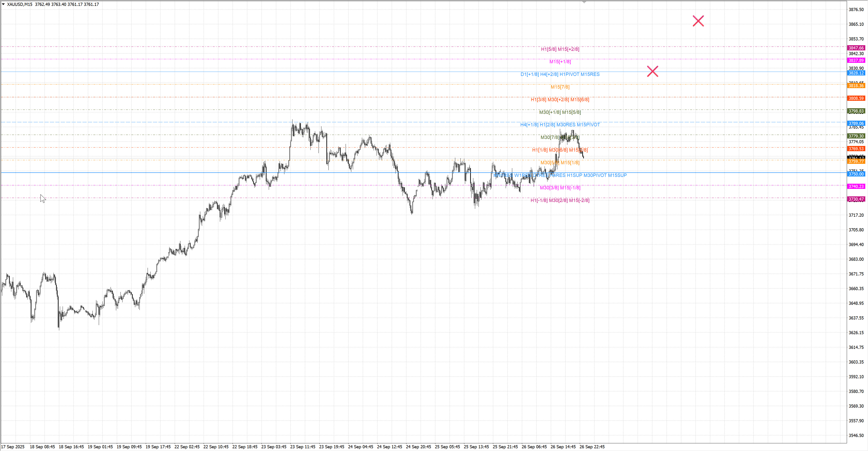Click the magenta 3847.66 price tag

coord(856,48)
